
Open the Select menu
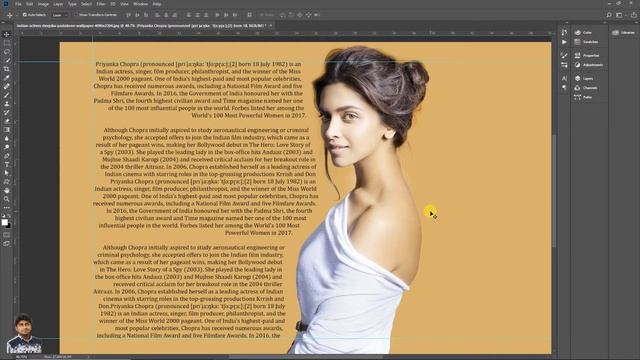(x=87, y=4)
